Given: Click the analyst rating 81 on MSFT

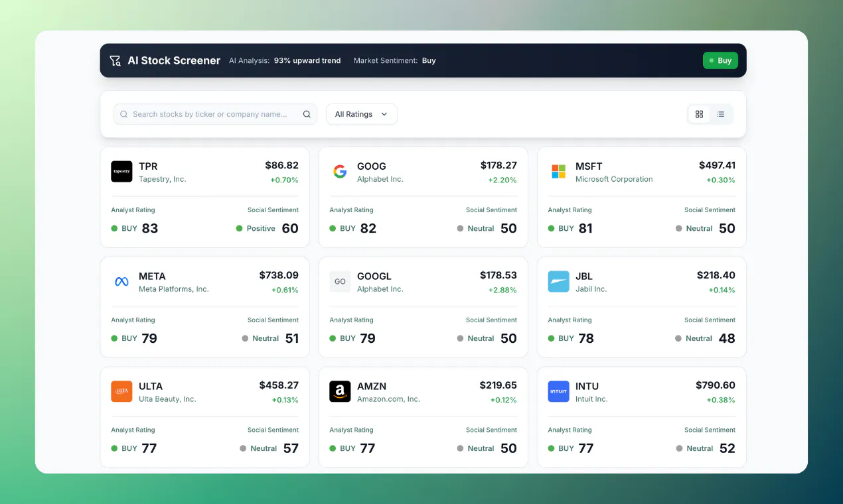Looking at the screenshot, I should coord(585,228).
